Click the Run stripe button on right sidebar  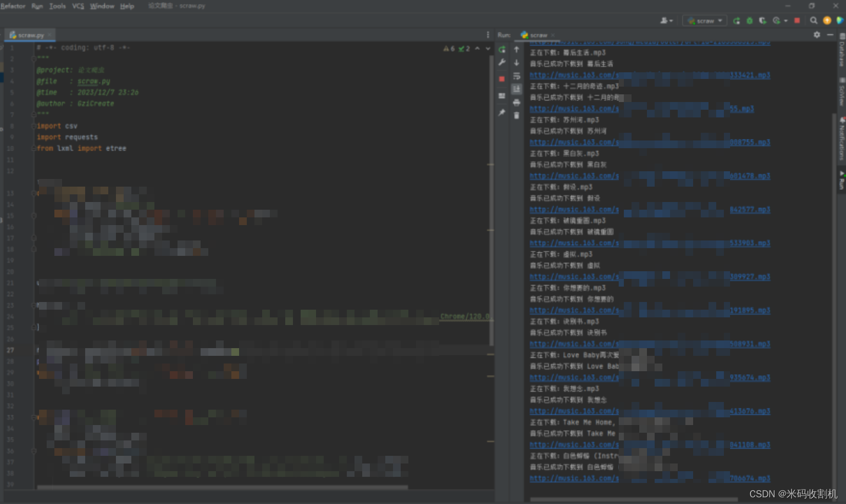click(842, 180)
